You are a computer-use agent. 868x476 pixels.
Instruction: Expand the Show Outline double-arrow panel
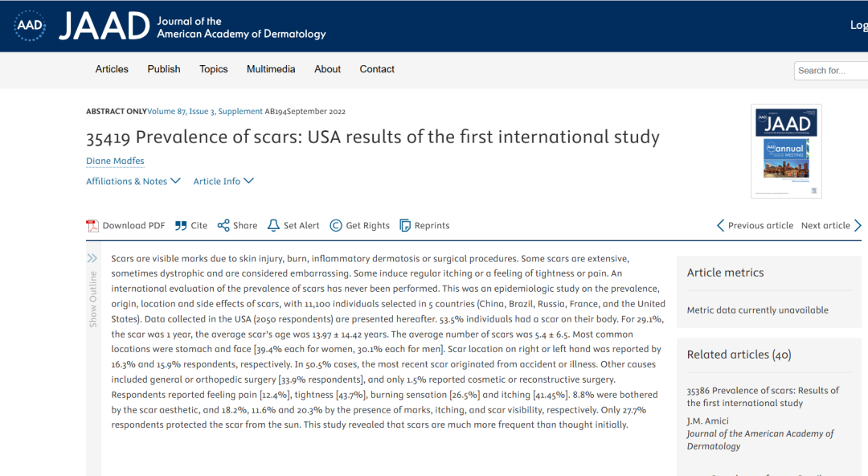point(92,258)
